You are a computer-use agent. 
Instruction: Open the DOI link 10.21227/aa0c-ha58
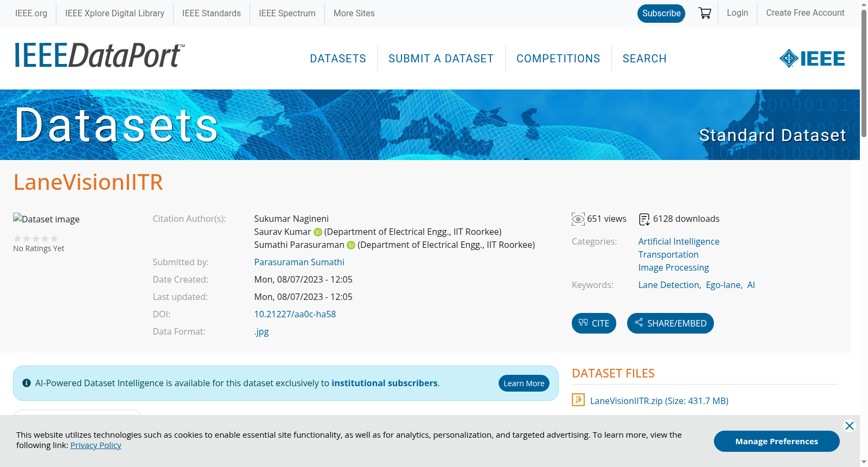(x=295, y=315)
